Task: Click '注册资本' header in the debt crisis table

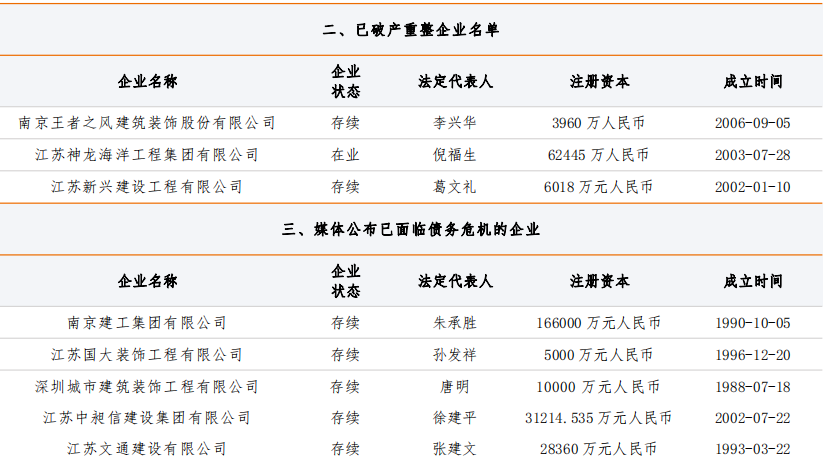Action: point(599,281)
